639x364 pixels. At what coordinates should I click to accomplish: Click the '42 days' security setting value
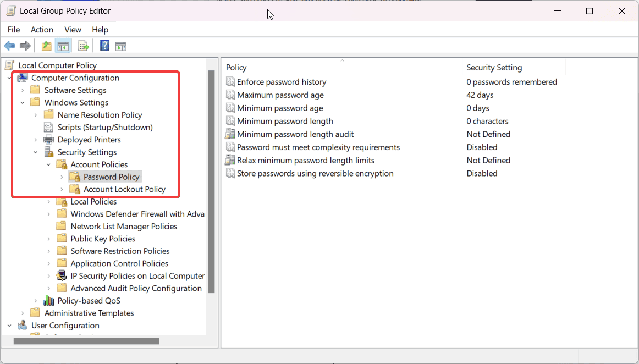(480, 95)
